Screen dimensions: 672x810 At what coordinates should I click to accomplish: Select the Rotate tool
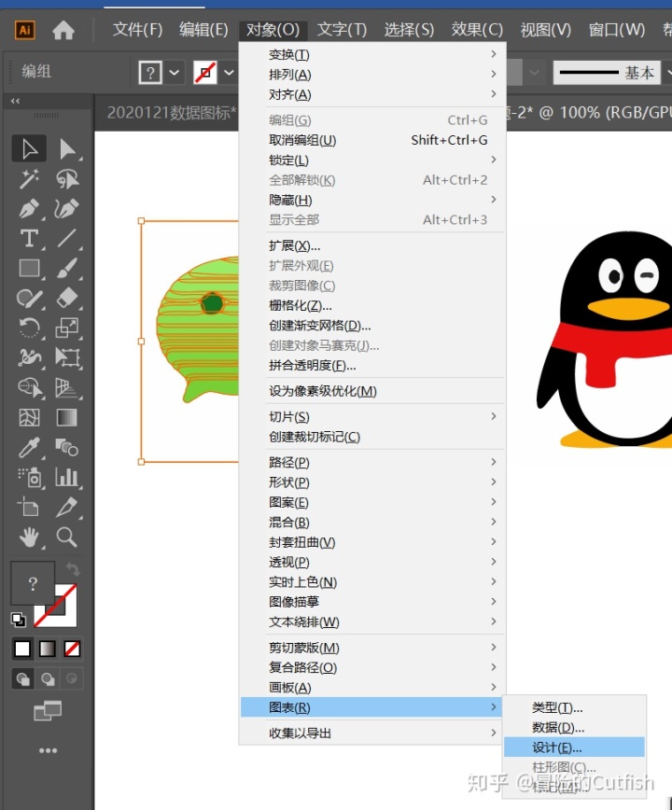[x=29, y=328]
